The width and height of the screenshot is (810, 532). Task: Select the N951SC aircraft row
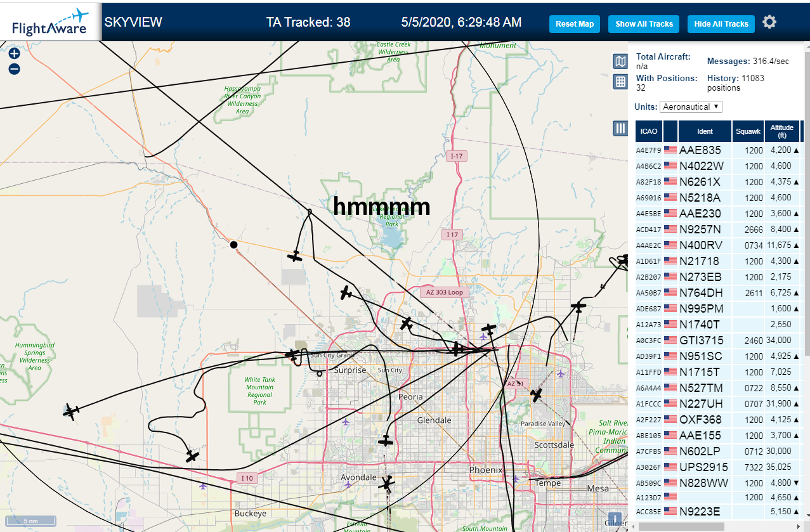pos(720,356)
